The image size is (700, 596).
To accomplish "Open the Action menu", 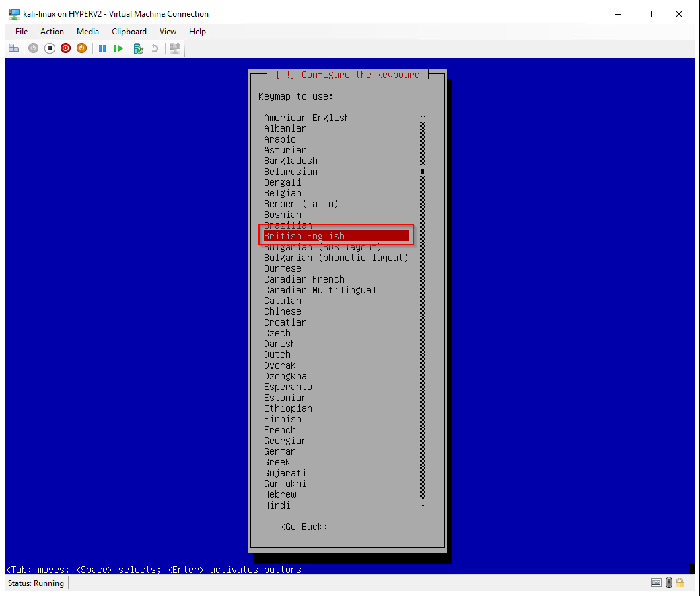I will pos(52,32).
